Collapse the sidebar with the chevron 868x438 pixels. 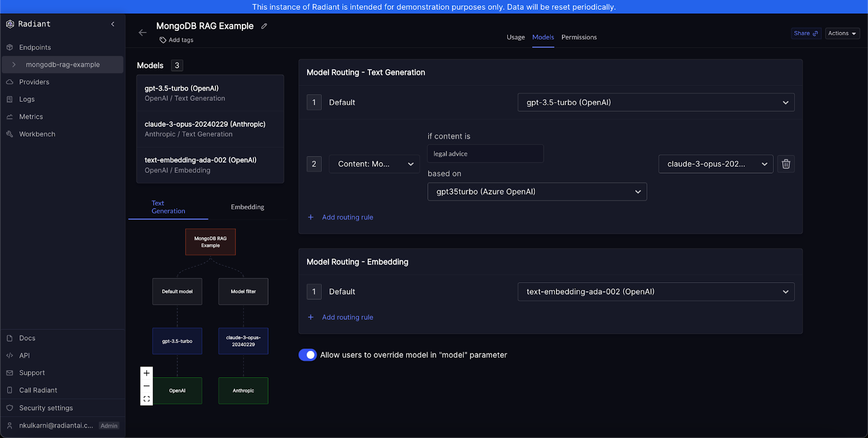point(113,24)
